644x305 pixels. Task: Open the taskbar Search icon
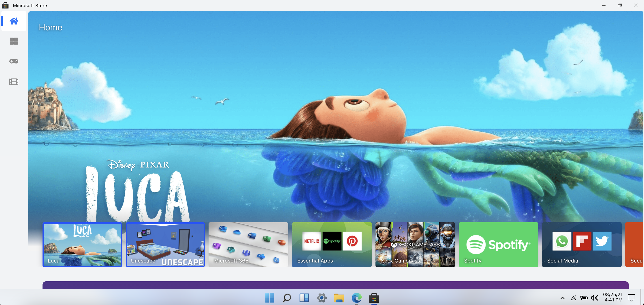(287, 298)
